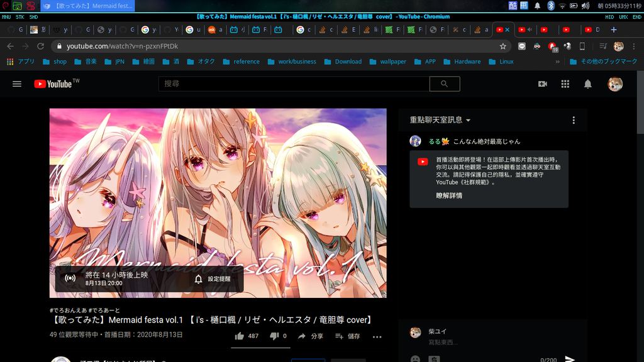Click the extension icon with badge 19

(x=552, y=47)
